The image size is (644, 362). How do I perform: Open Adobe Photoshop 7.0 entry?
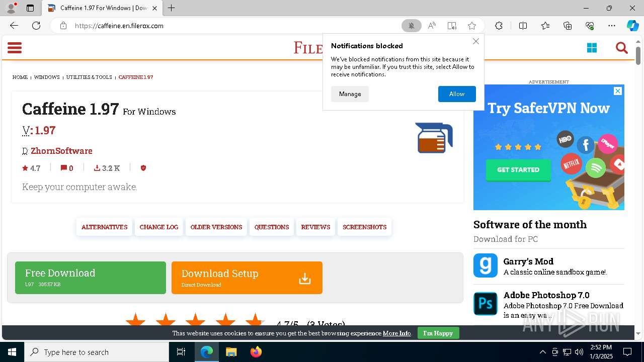pyautogui.click(x=546, y=295)
